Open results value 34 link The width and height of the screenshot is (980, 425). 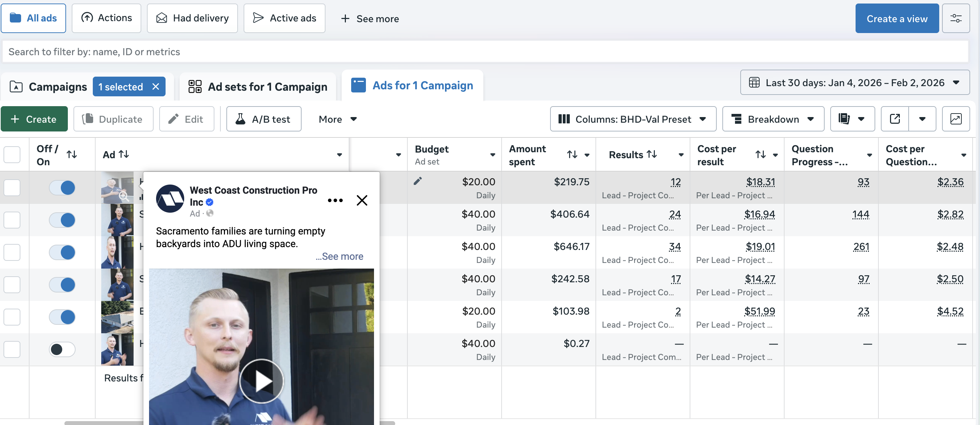(x=675, y=246)
